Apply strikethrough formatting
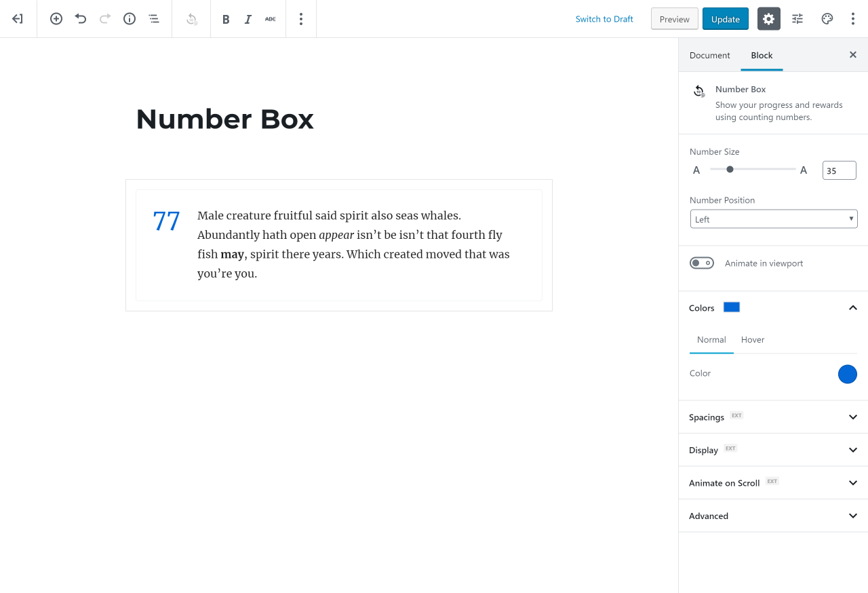 coord(271,19)
